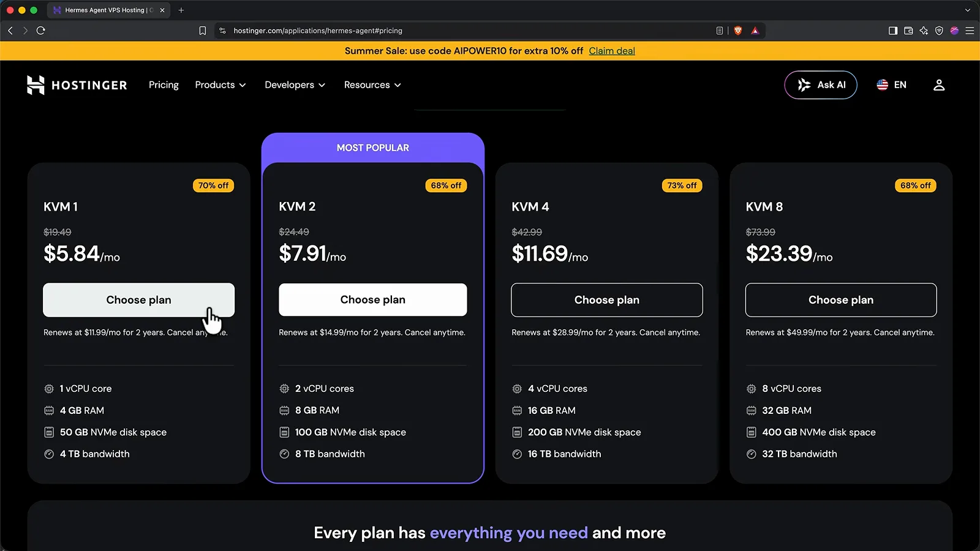Reload the page with the refresh icon
Screen dimensions: 980x551
pyautogui.click(x=41, y=31)
